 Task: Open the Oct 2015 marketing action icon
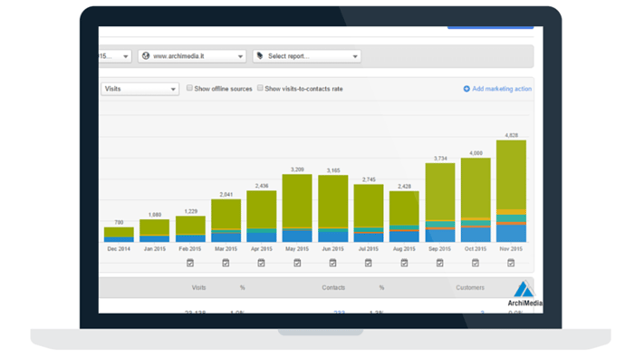[x=476, y=263]
